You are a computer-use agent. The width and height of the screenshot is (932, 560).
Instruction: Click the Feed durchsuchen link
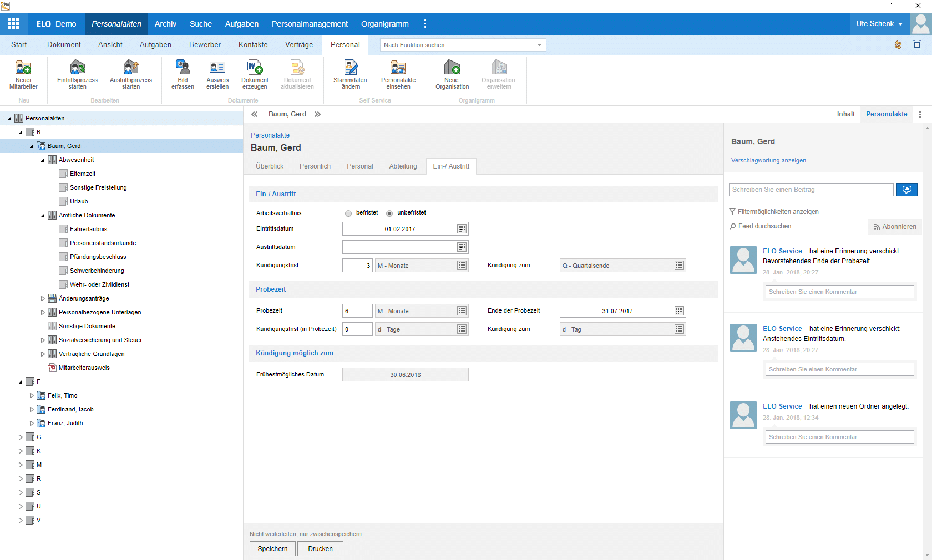(761, 226)
